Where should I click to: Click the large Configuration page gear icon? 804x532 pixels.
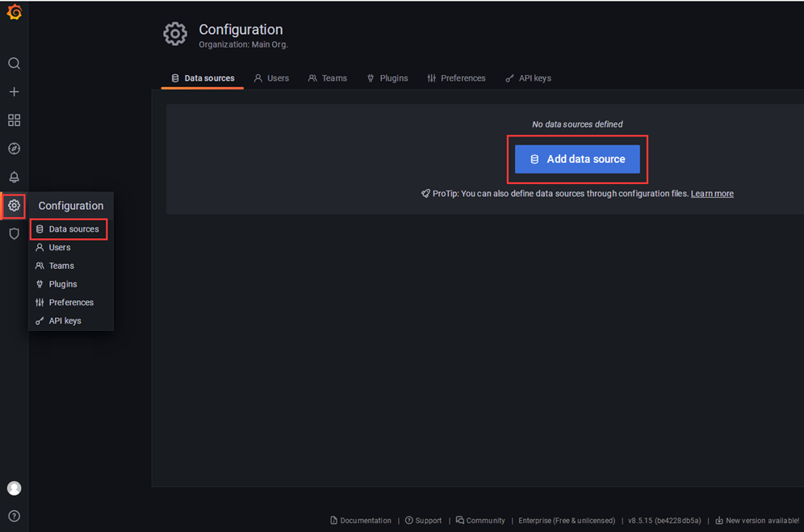175,35
